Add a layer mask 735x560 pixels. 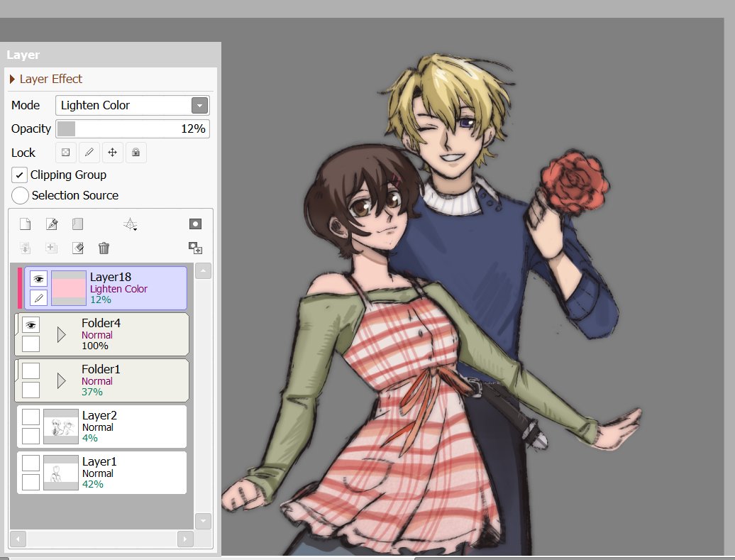tap(196, 224)
